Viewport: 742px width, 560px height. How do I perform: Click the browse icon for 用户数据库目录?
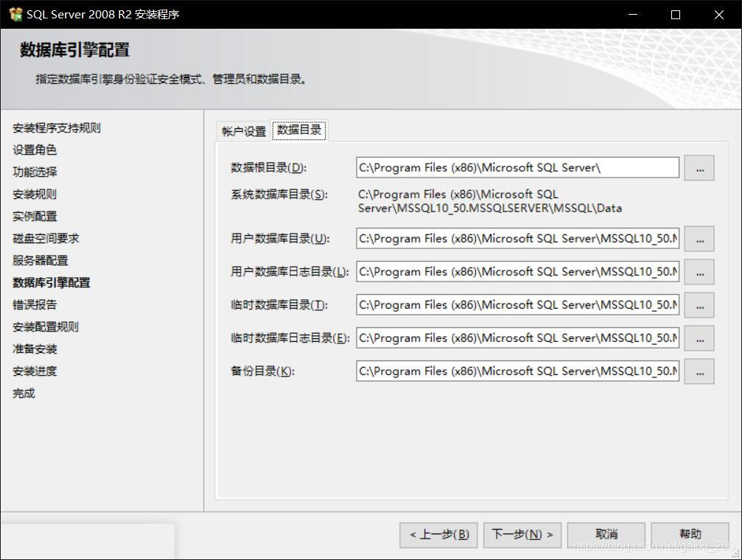point(699,237)
